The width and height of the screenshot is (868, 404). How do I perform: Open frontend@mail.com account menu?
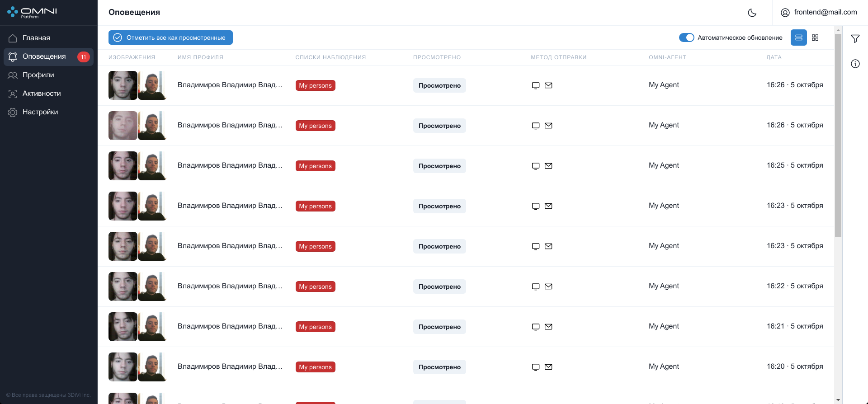coord(819,13)
